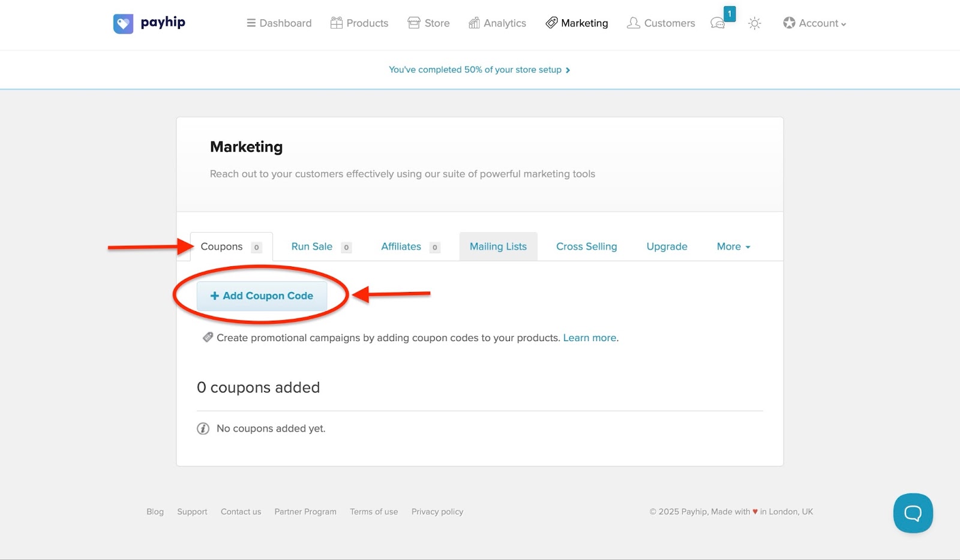Select Marketing in the top navigation

click(x=577, y=23)
